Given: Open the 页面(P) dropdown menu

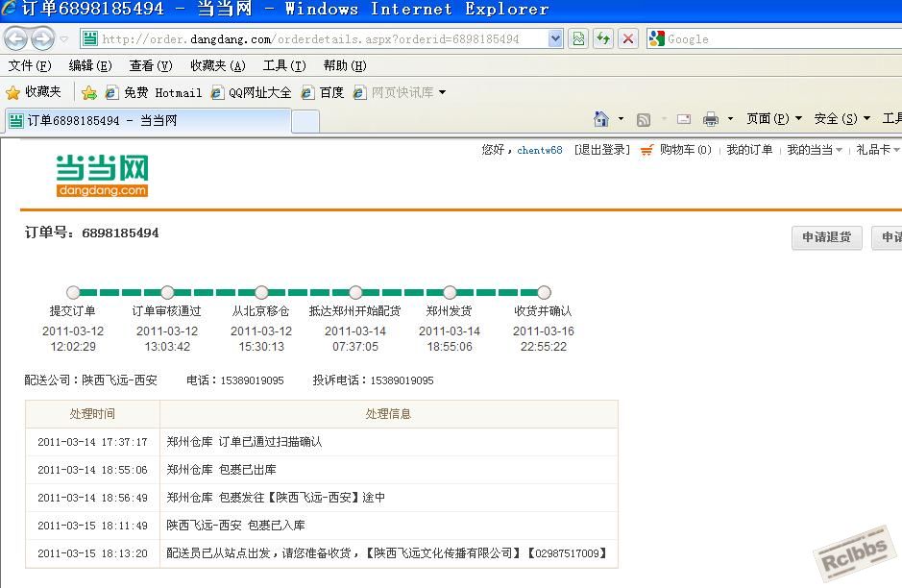Looking at the screenshot, I should (x=774, y=118).
